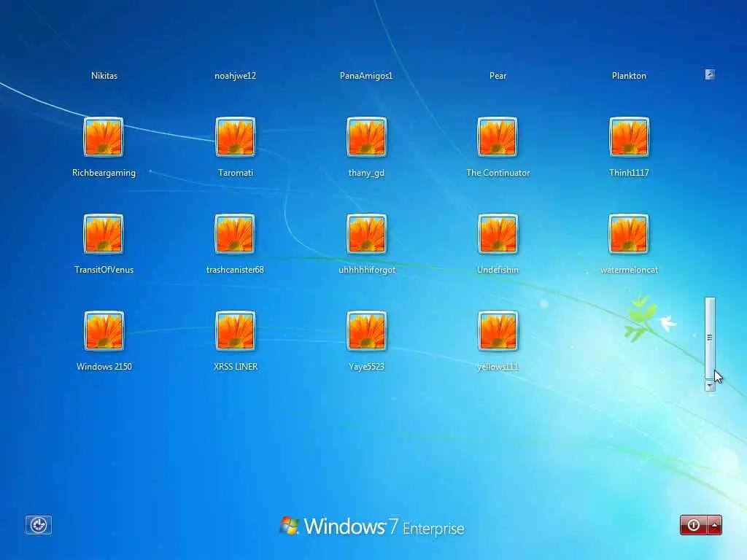Click the Nikitas user name
747x560 pixels.
coord(104,76)
